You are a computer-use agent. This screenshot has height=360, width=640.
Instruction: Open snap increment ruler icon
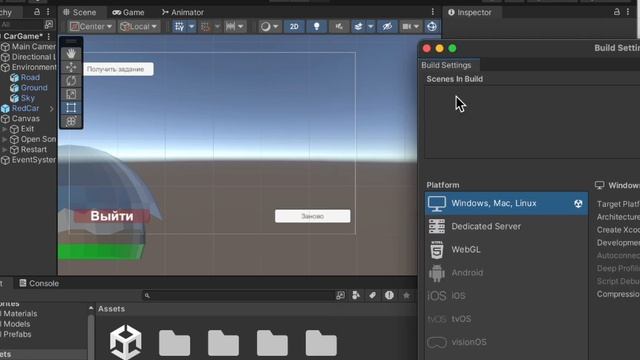point(230,27)
